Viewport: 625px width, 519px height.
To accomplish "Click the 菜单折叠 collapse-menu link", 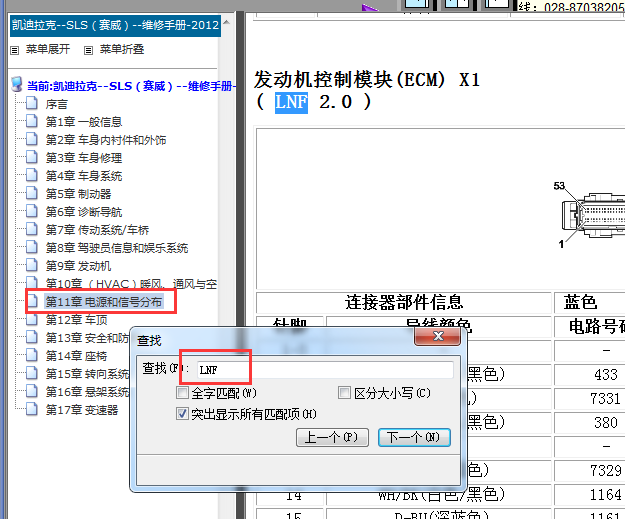I will 122,49.
